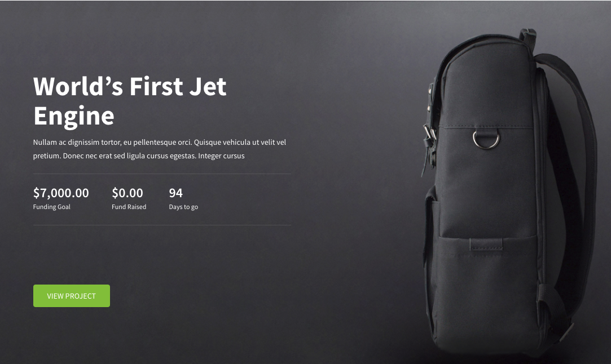
Task: Click the word Engine in the title
Action: point(74,116)
